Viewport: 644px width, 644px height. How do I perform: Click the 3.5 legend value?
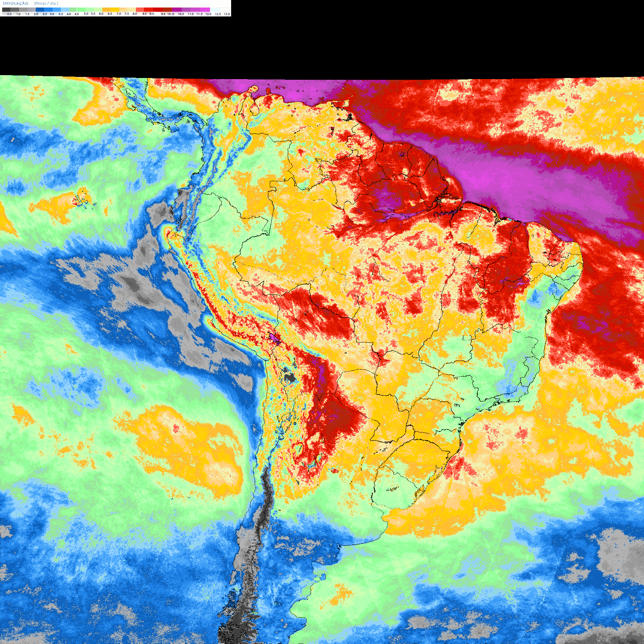(61, 14)
